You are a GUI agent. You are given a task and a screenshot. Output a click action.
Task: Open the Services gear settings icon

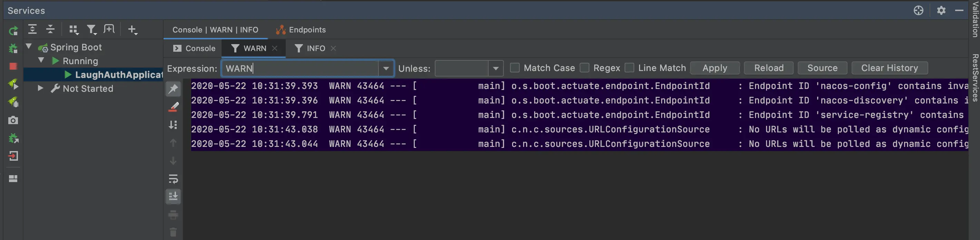pos(941,10)
